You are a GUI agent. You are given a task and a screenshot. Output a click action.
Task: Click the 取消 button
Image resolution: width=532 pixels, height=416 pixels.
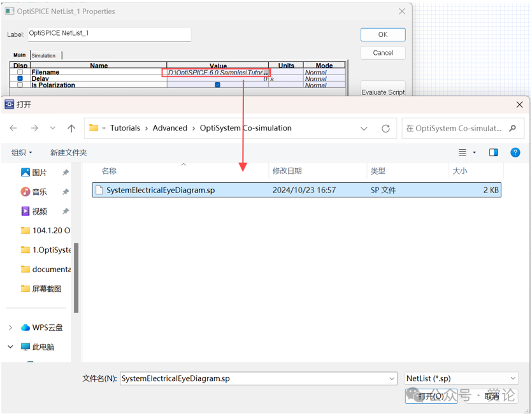pyautogui.click(x=492, y=396)
